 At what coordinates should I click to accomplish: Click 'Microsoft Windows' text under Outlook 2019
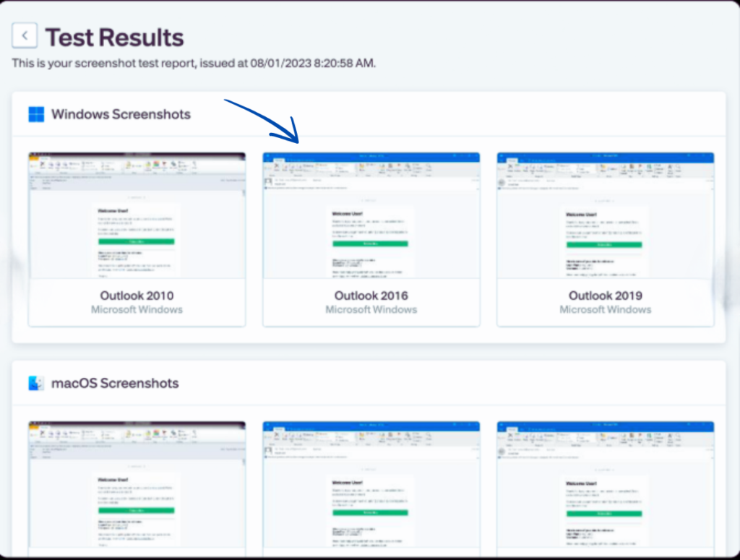pyautogui.click(x=606, y=309)
